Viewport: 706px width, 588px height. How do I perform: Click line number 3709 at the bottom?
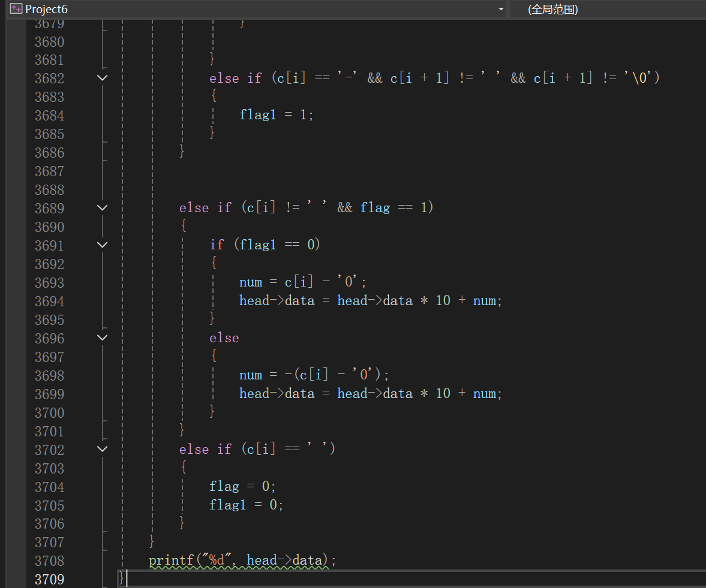tap(50, 580)
